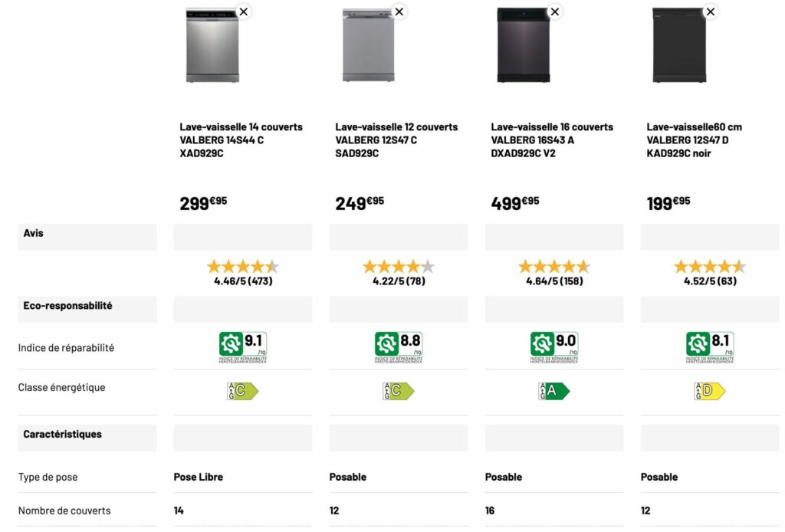Remove the VALBERG 16S43 A dishwasher from comparison
Viewport: 785px width, 532px height.
click(554, 11)
